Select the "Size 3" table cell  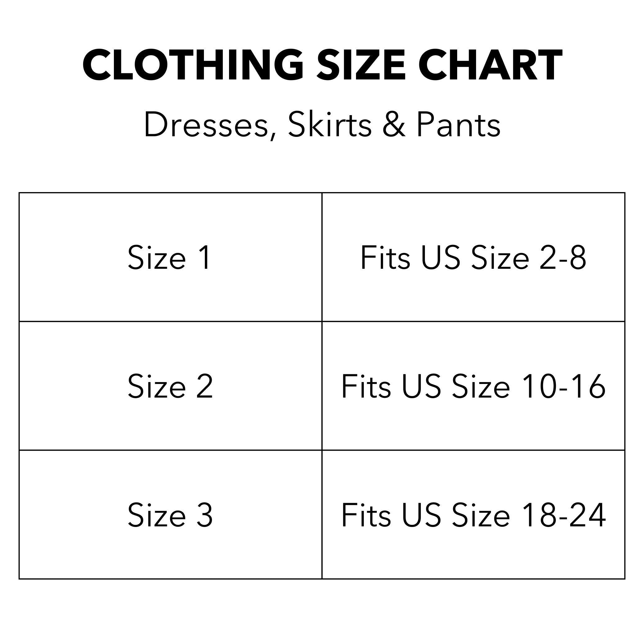pos(170,515)
